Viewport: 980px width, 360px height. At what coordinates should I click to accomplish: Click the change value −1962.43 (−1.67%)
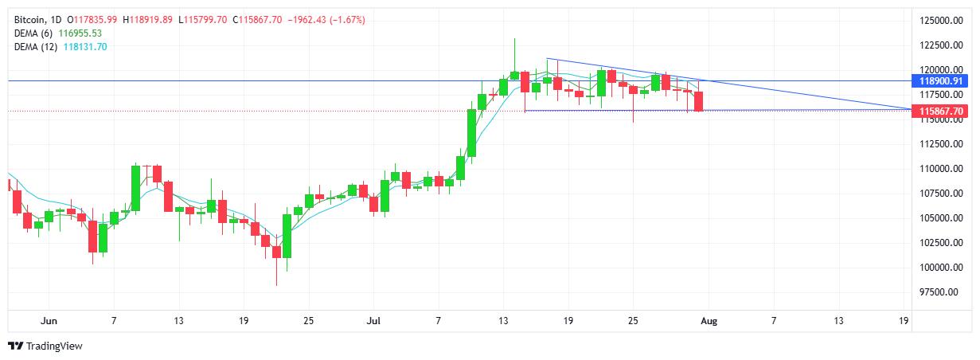326,19
